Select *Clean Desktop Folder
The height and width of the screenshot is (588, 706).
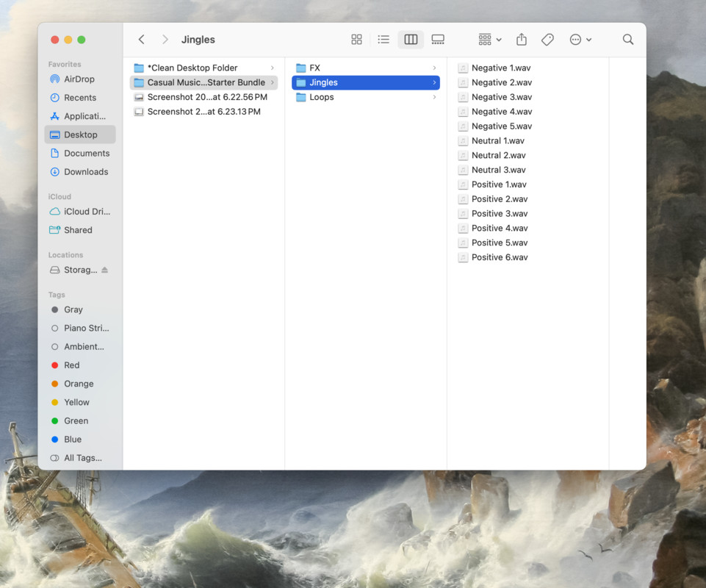[x=203, y=68]
